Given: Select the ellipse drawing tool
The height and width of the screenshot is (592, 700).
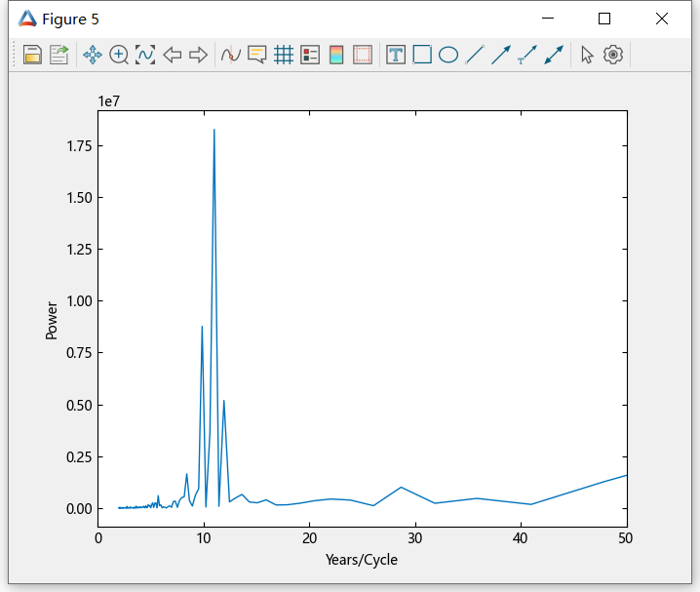Looking at the screenshot, I should click(448, 55).
